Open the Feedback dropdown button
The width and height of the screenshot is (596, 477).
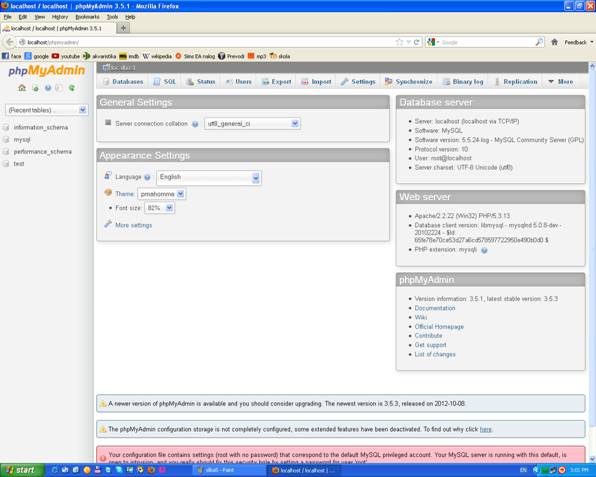click(x=578, y=42)
